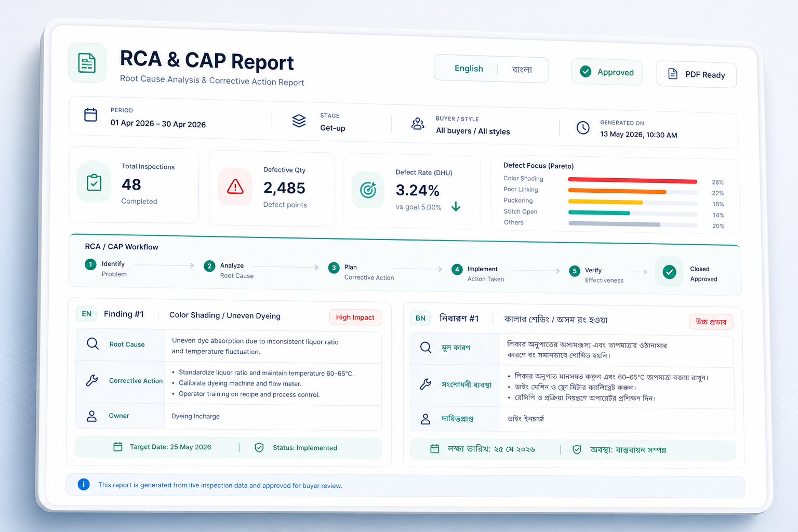798x532 pixels.
Task: Click the Approved status button
Action: point(606,72)
